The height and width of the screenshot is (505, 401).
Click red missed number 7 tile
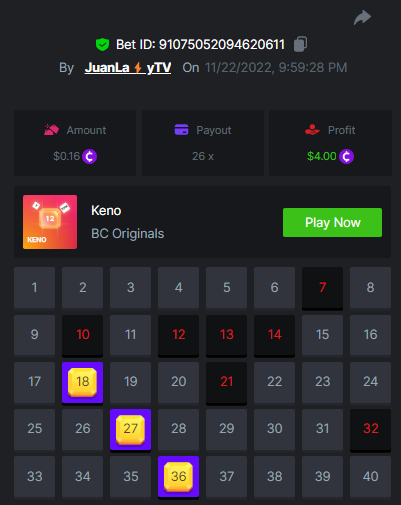click(x=322, y=288)
